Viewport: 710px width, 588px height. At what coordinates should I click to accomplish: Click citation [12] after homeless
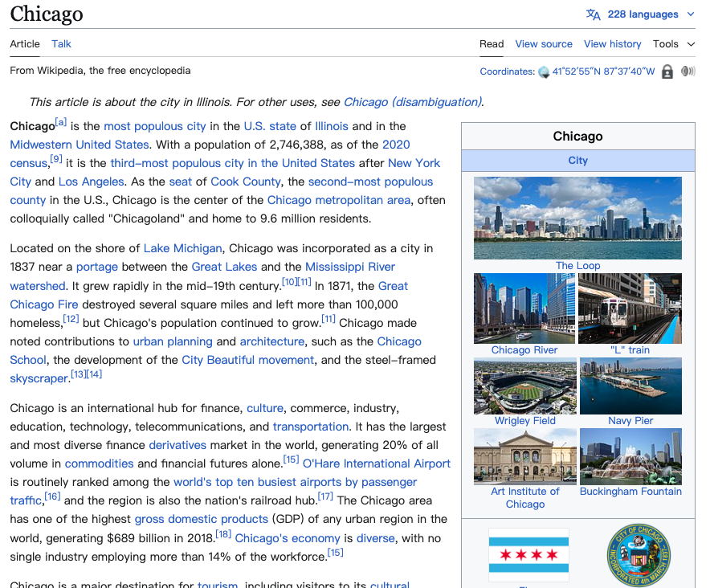(71, 319)
